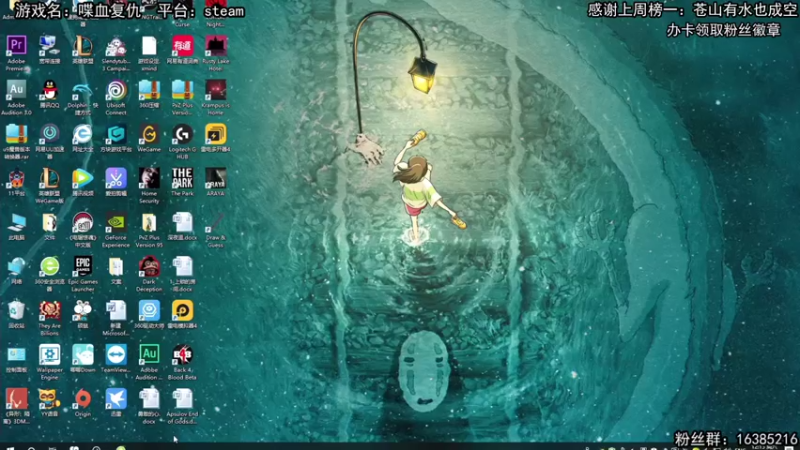Open the green Adobe Audition shortcut
This screenshot has height=450, width=800.
coord(149,355)
